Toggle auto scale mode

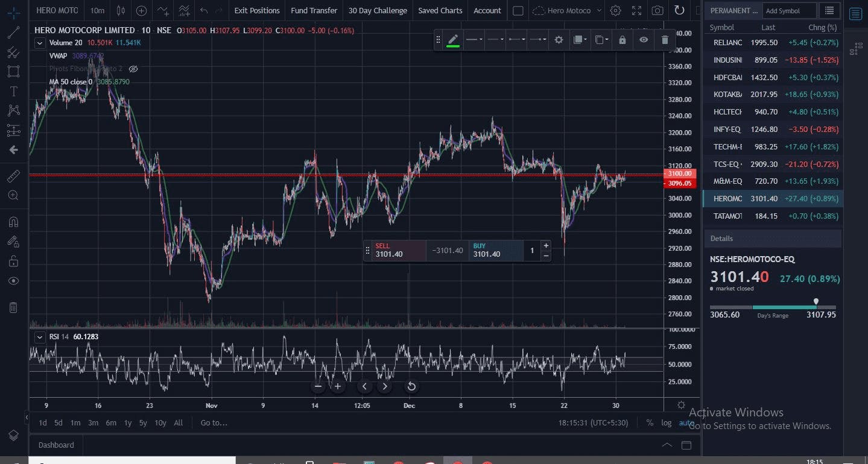686,422
